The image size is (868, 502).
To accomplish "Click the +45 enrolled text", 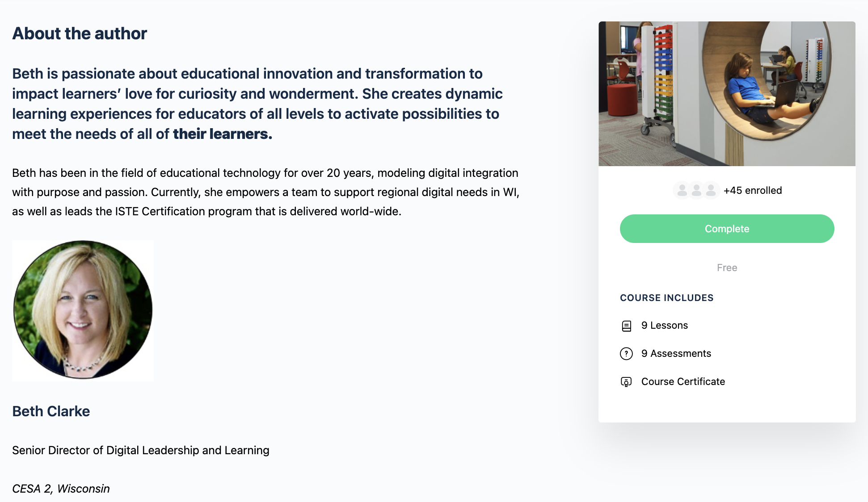I will click(753, 191).
